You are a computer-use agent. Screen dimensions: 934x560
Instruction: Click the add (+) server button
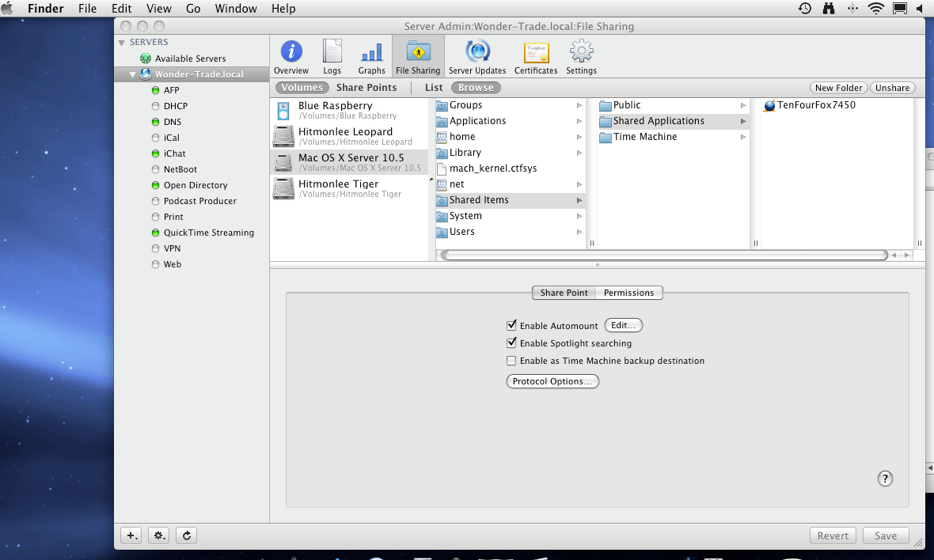click(x=131, y=535)
